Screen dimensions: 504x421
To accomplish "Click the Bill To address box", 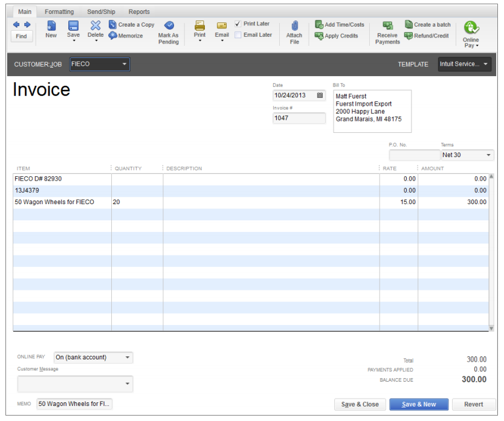I will [x=372, y=111].
